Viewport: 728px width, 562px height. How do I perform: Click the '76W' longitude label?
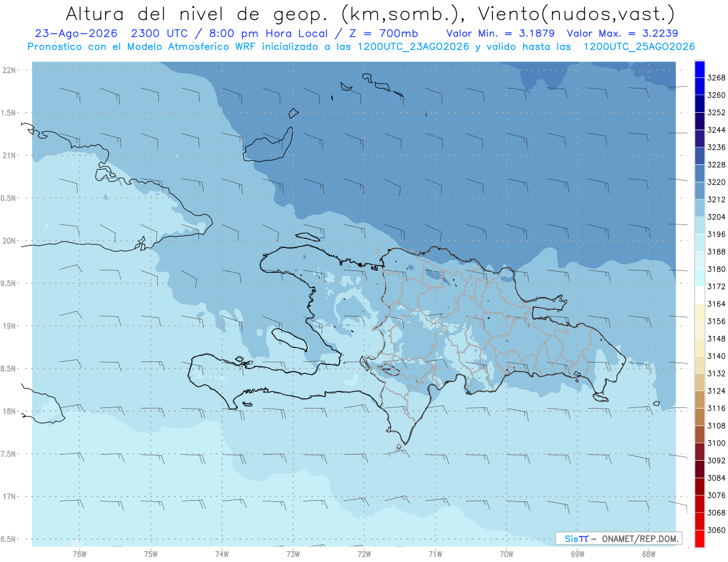[x=79, y=554]
